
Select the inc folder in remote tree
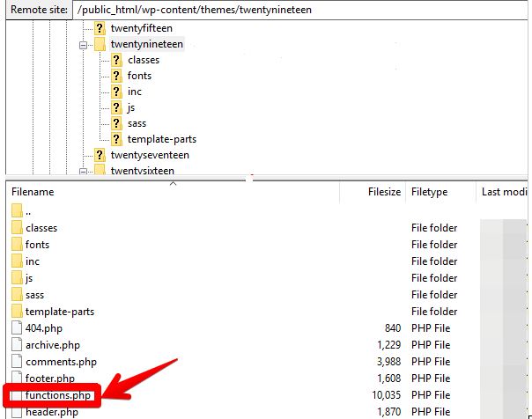[134, 92]
